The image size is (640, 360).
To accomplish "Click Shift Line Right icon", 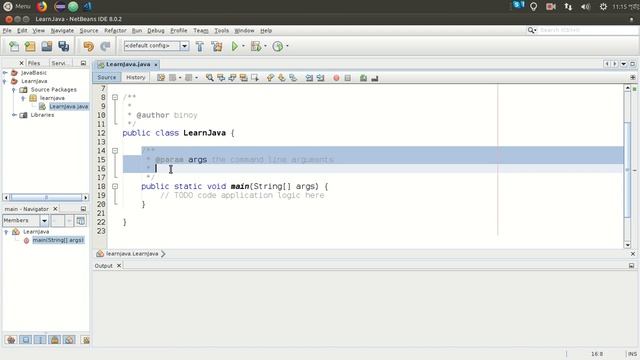I will (x=320, y=78).
